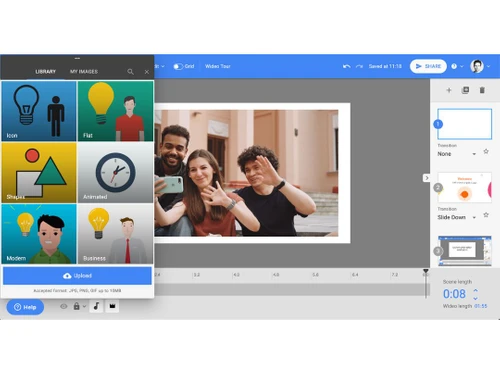The image size is (500, 375).
Task: Click the Saved at 11:18 status
Action: (385, 66)
